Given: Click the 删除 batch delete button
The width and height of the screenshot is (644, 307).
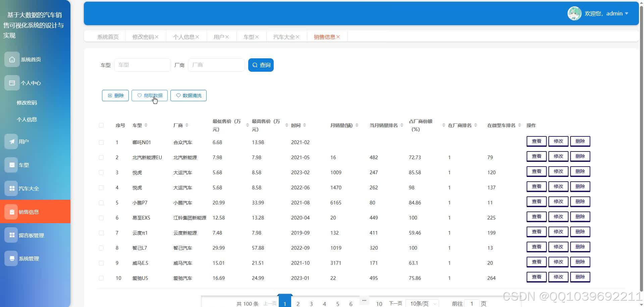Looking at the screenshot, I should click(x=115, y=96).
